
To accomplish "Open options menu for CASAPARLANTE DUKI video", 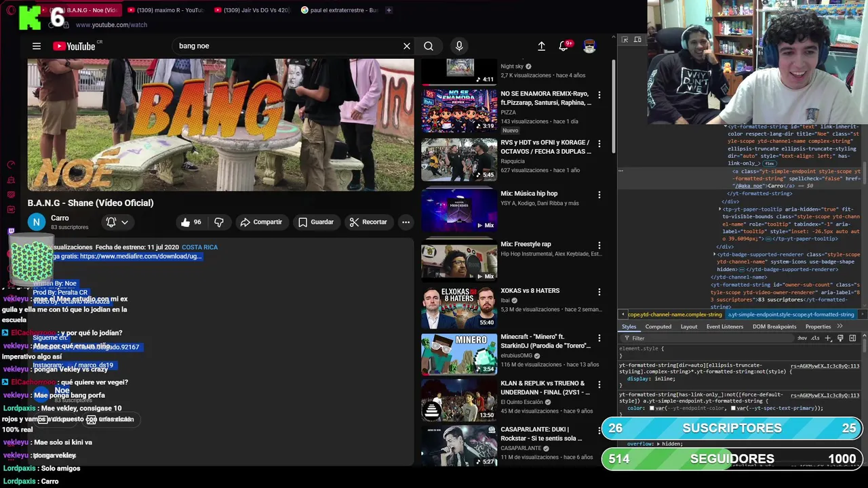I will [x=599, y=430].
